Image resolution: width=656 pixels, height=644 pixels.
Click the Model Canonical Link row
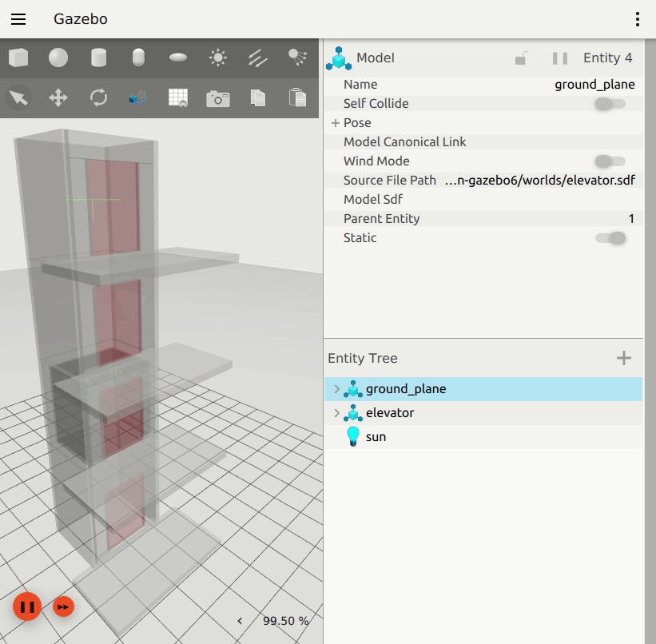(x=483, y=142)
